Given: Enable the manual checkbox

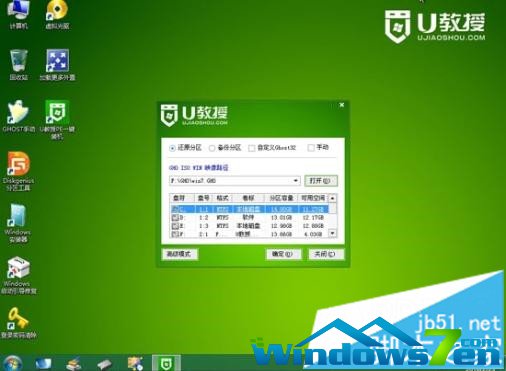Looking at the screenshot, I should pos(311,148).
